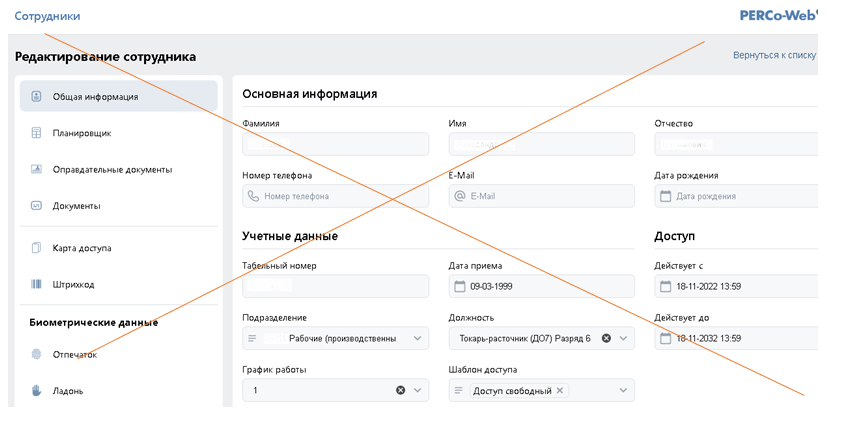Image resolution: width=847 pixels, height=432 pixels.
Task: Focus the E-Mail input field
Action: coord(550,196)
